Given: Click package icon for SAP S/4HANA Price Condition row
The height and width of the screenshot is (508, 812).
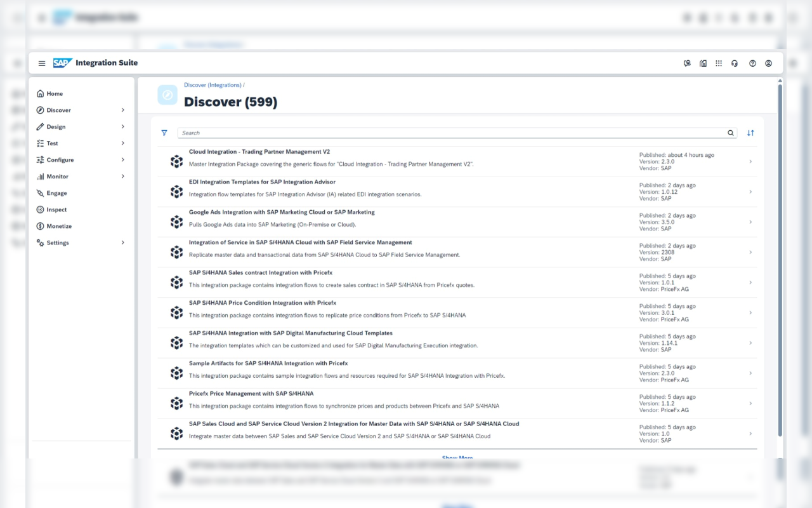Looking at the screenshot, I should point(176,312).
